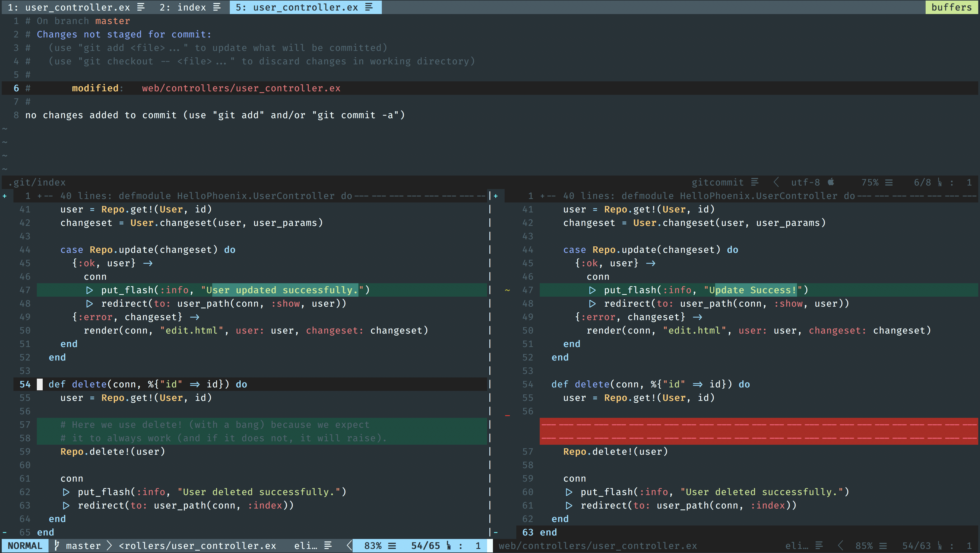Click line 8 'no changes added to commit'

coord(215,115)
